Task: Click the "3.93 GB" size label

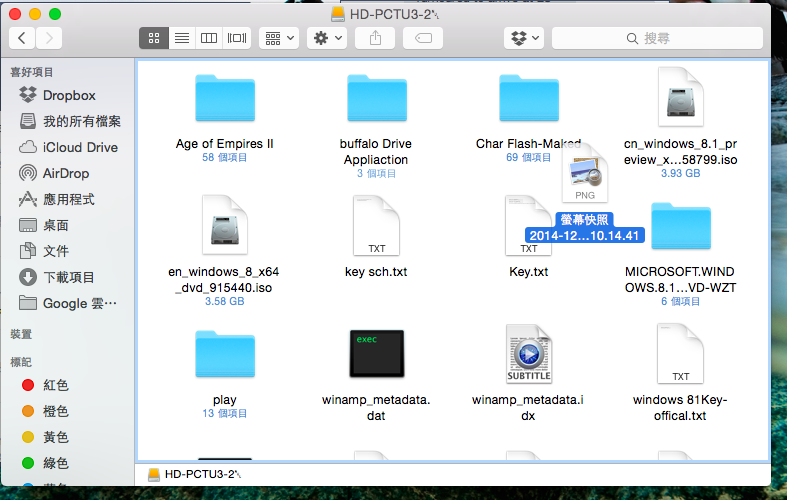Action: pos(681,173)
